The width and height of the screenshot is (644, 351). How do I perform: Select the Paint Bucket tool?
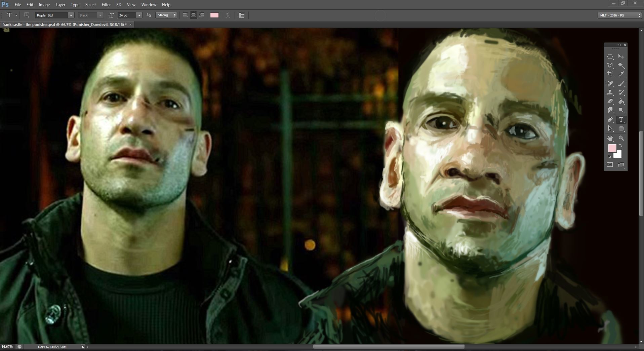(x=621, y=101)
